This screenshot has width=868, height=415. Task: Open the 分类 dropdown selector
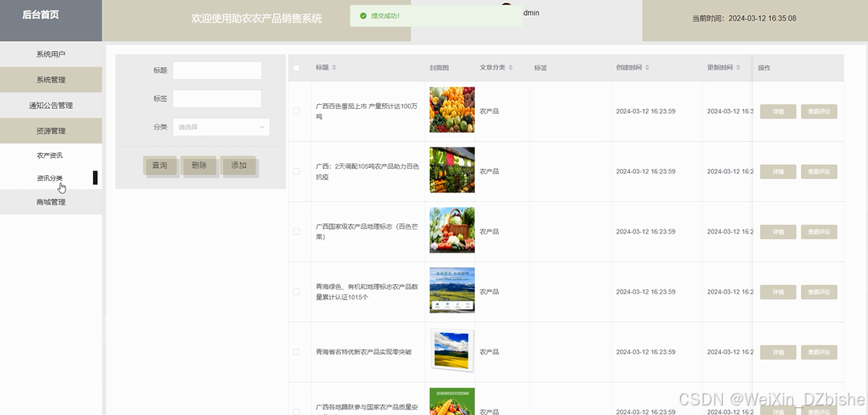pos(221,127)
